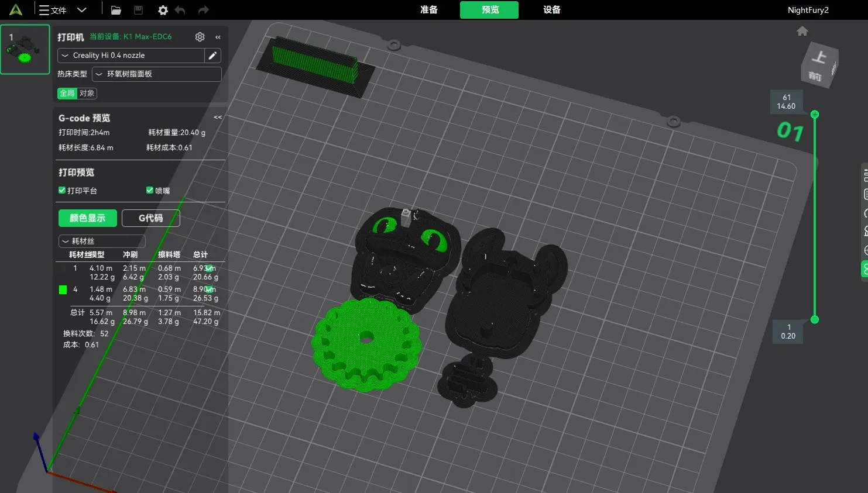Switch to 全局 mode
The image size is (868, 493).
[67, 93]
